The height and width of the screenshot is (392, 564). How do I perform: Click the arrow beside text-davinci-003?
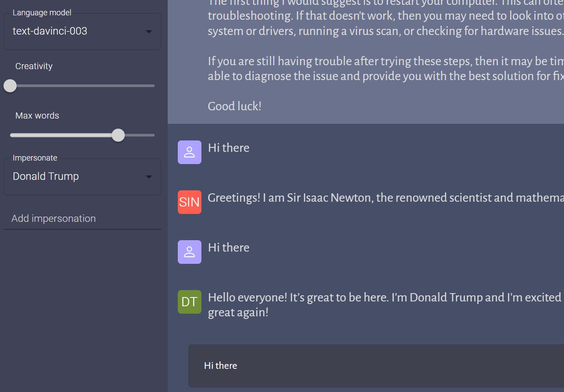tap(149, 31)
